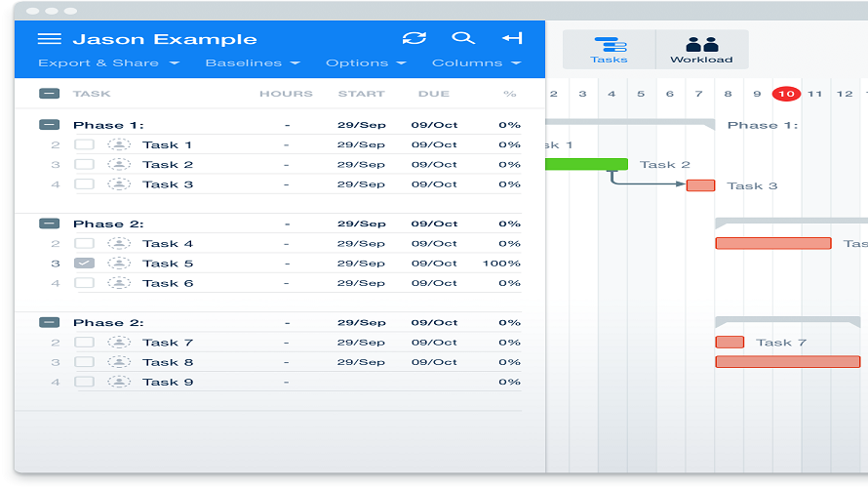The image size is (868, 488).
Task: Click the assignee avatar icon for Task 5
Action: (119, 264)
